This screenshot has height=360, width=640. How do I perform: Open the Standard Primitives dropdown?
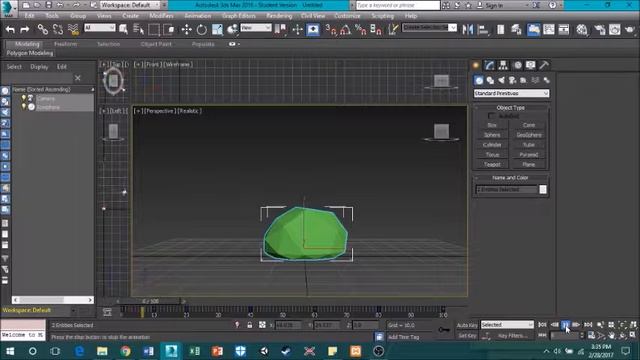click(511, 93)
